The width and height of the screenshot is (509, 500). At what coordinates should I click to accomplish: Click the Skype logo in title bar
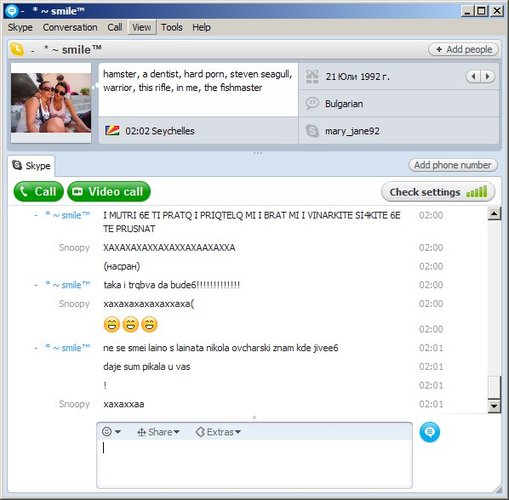[x=12, y=11]
